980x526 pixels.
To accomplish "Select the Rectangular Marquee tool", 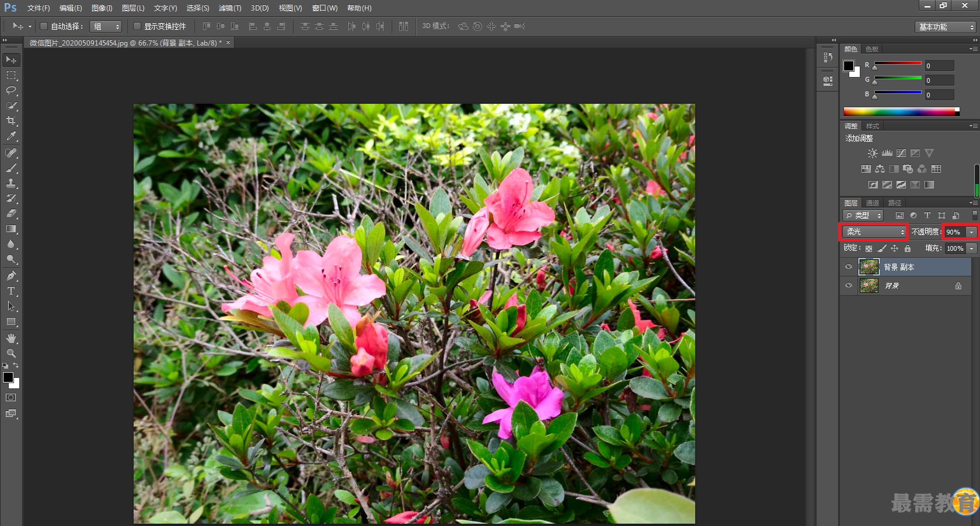I will point(11,75).
